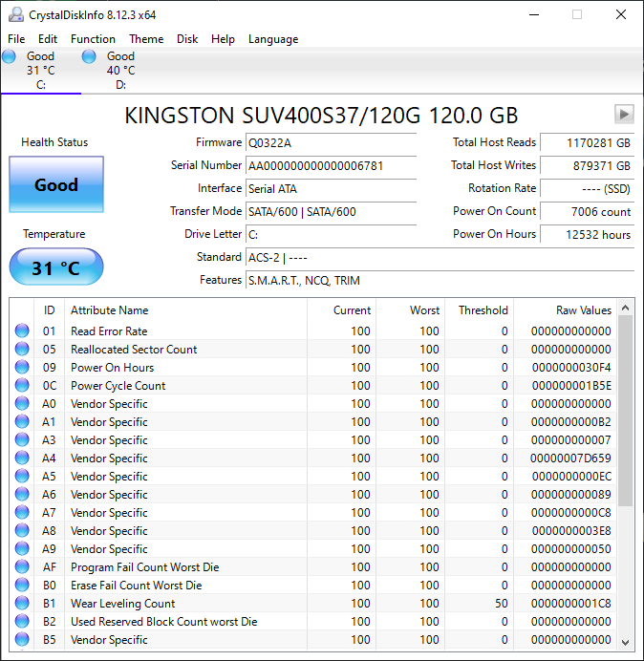Viewport: 644px width, 661px height.
Task: Click the scroll up arrow of SMART list
Action: (626, 309)
